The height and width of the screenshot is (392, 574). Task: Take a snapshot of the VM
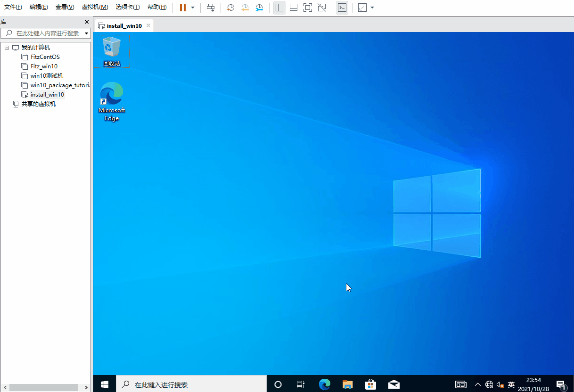[230, 8]
